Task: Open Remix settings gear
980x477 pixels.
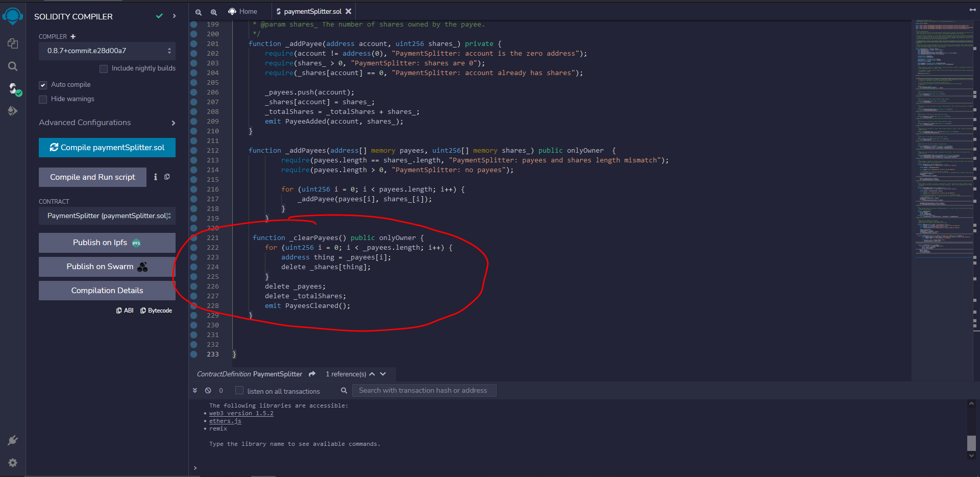Action: (13, 463)
